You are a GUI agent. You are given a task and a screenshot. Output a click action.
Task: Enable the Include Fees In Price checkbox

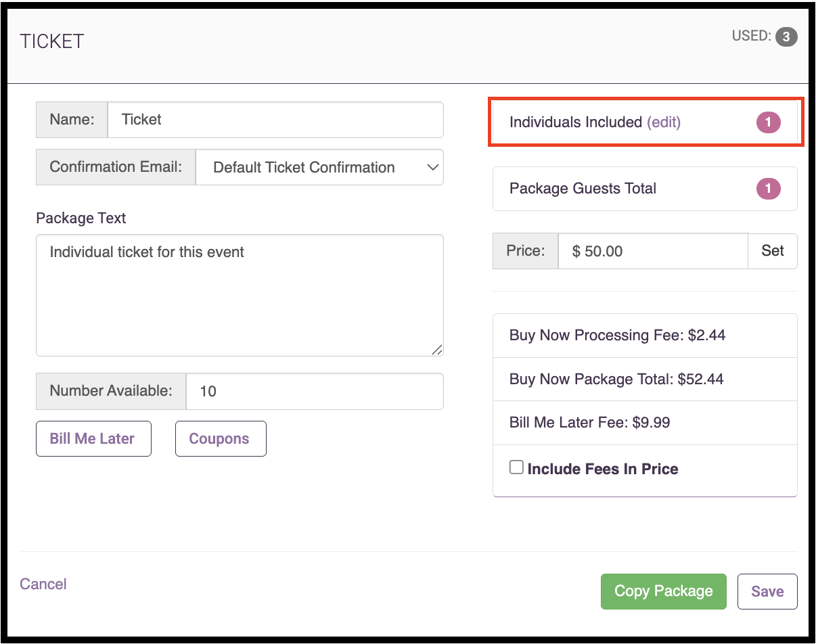(x=516, y=467)
